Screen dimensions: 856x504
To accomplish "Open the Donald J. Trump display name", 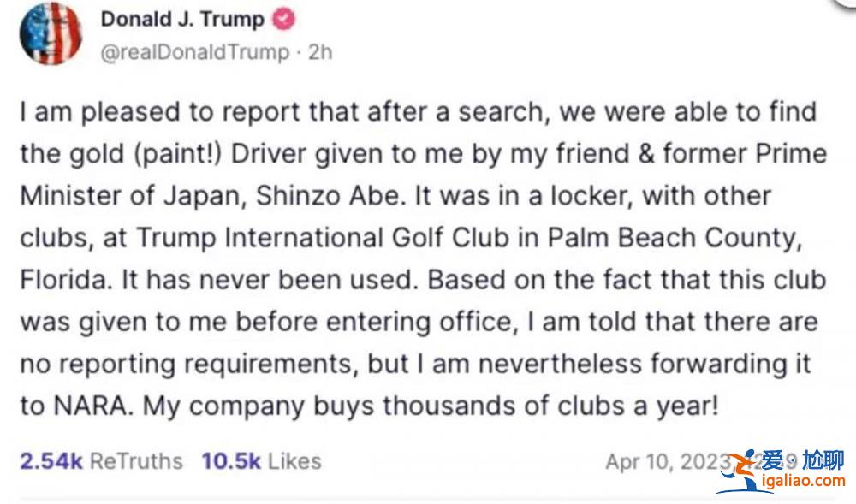I will 182,20.
